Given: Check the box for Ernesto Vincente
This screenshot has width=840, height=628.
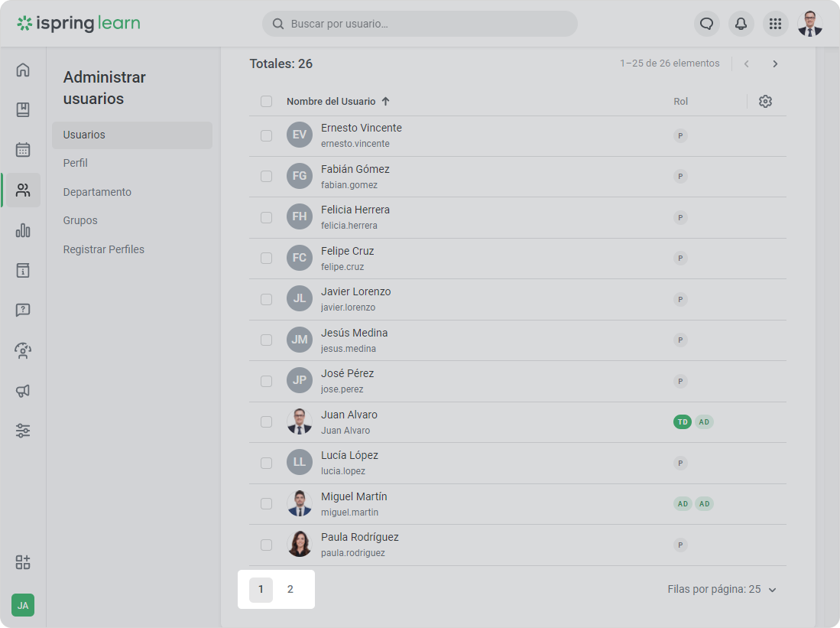Looking at the screenshot, I should tap(266, 135).
